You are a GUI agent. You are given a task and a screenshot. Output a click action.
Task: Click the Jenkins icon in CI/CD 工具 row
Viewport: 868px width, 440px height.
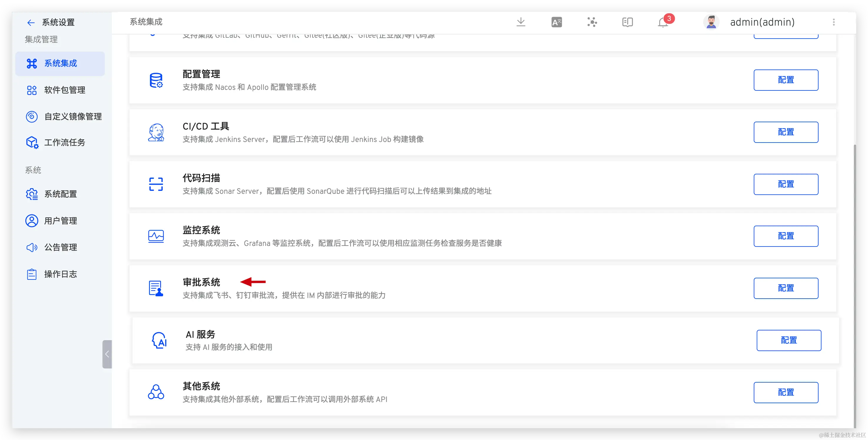tap(156, 132)
